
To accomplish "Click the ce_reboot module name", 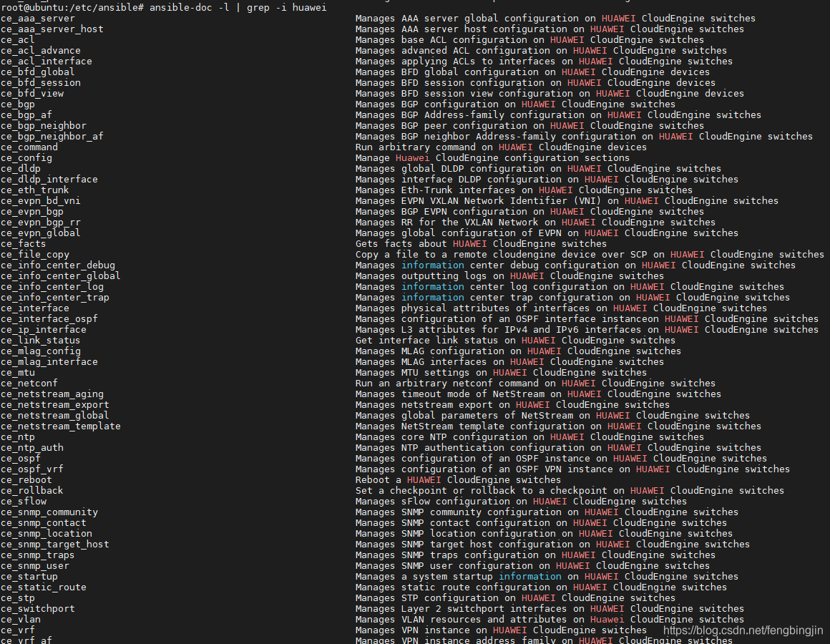I will [x=26, y=480].
